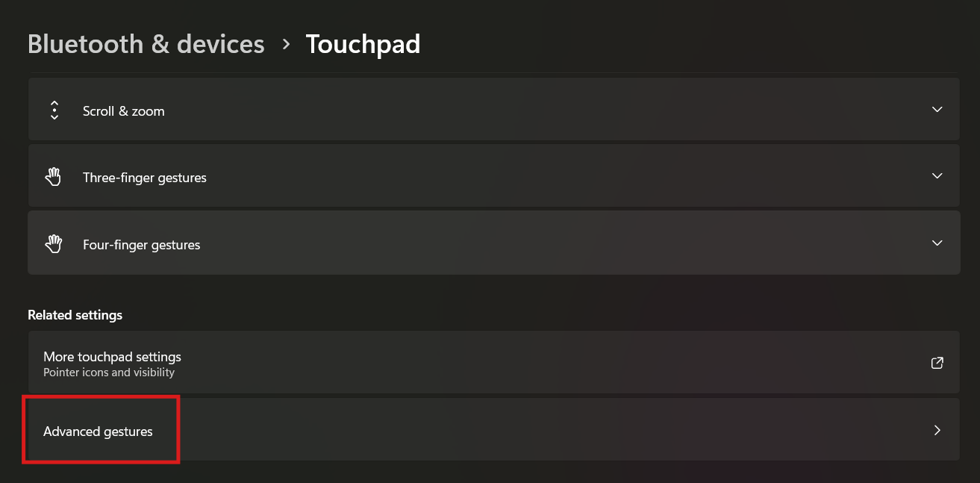
Task: Click the Four-finger gestures hand icon
Action: click(53, 243)
